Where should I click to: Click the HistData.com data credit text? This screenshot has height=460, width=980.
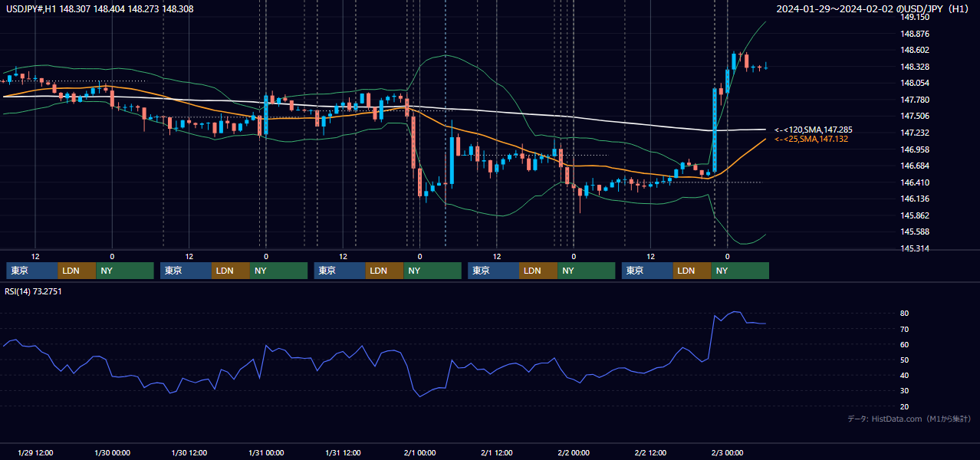coord(909,419)
